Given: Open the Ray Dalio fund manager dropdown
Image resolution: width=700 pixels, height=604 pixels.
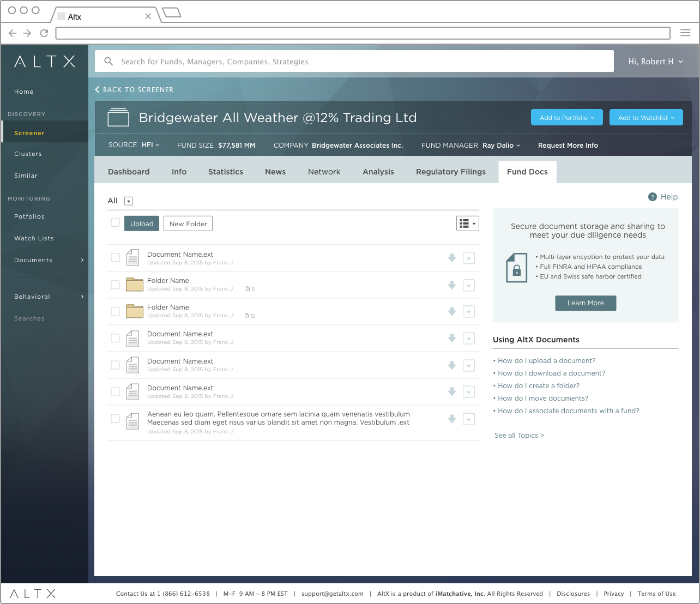Looking at the screenshot, I should [502, 146].
